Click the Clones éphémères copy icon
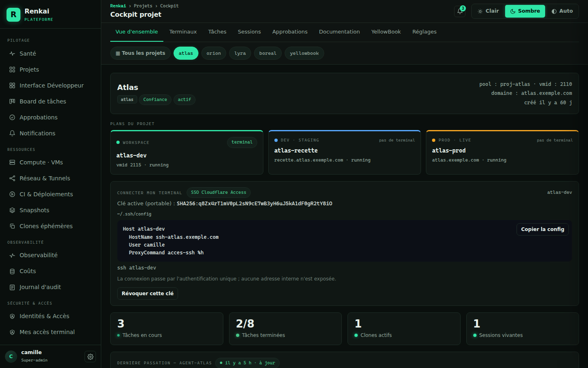The image size is (588, 368). pyautogui.click(x=12, y=226)
